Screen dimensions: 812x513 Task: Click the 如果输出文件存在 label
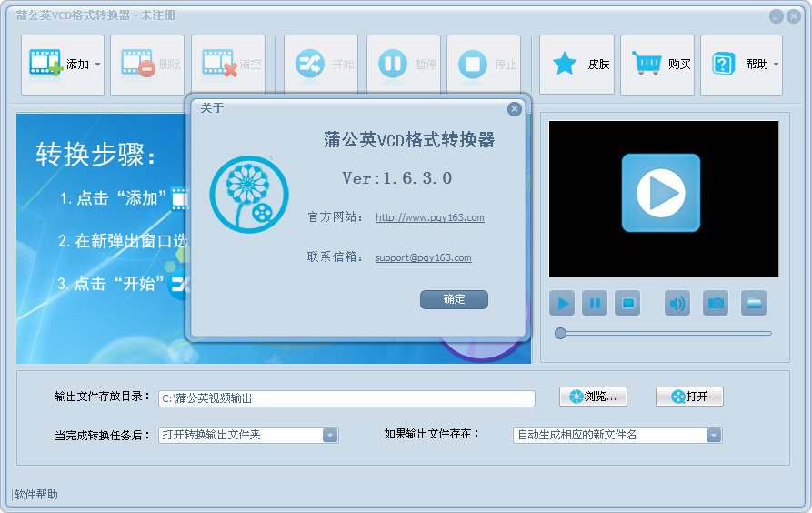432,434
